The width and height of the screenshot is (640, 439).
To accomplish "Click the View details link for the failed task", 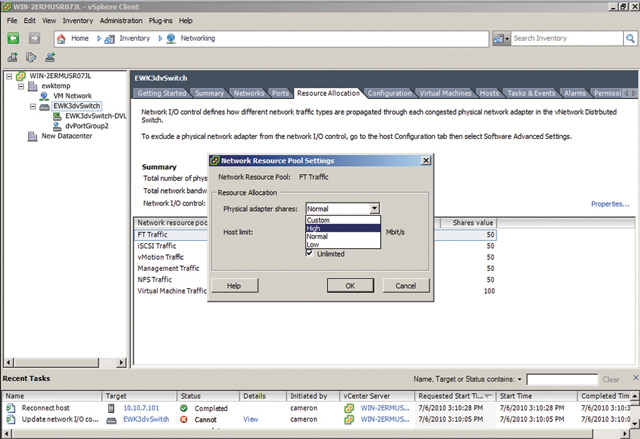I will pos(251,419).
